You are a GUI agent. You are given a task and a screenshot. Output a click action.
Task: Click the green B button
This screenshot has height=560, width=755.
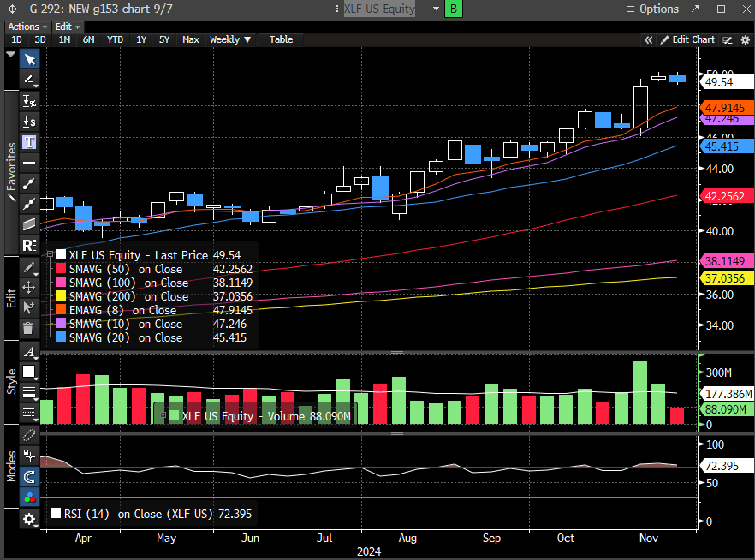453,9
